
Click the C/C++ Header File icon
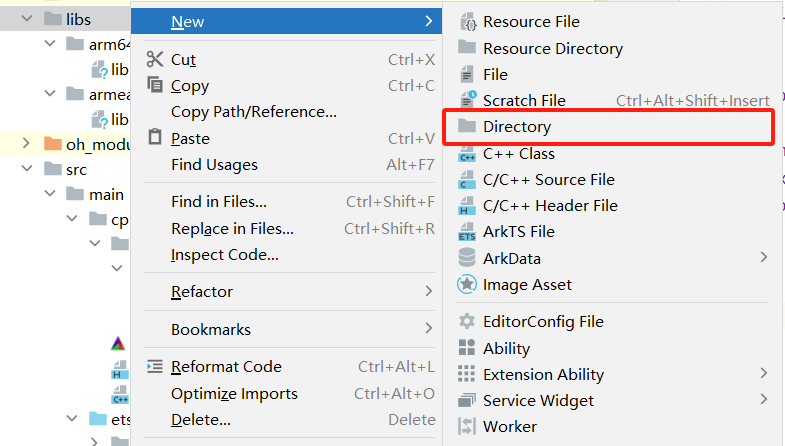467,206
